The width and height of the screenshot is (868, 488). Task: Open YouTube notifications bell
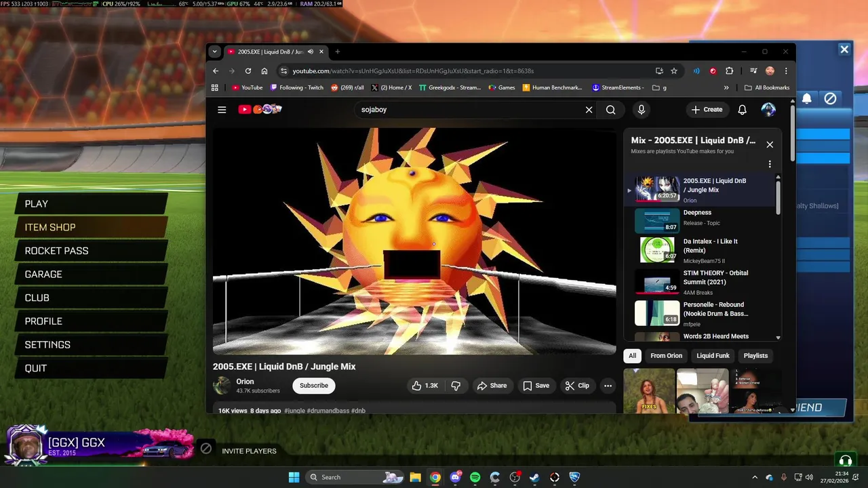pos(743,110)
